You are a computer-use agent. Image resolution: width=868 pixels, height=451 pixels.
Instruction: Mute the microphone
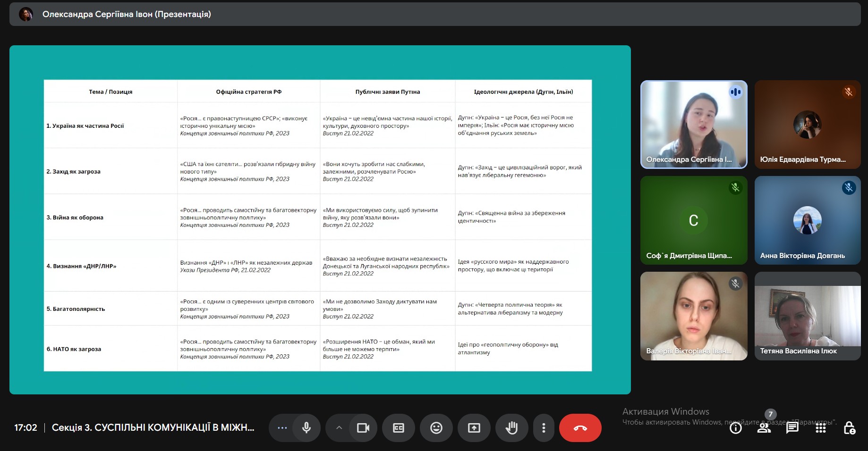pos(306,428)
